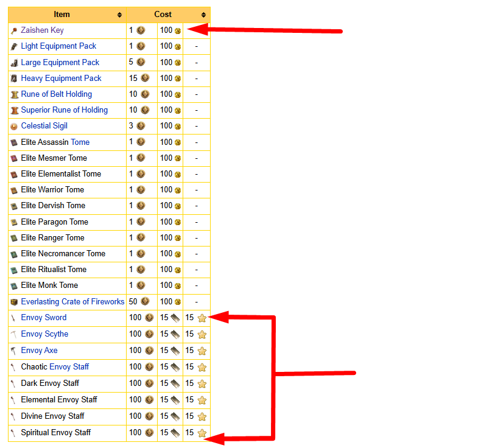Click the Elite Paragon Tome book icon
The height and width of the screenshot is (448, 484).
coord(14,222)
